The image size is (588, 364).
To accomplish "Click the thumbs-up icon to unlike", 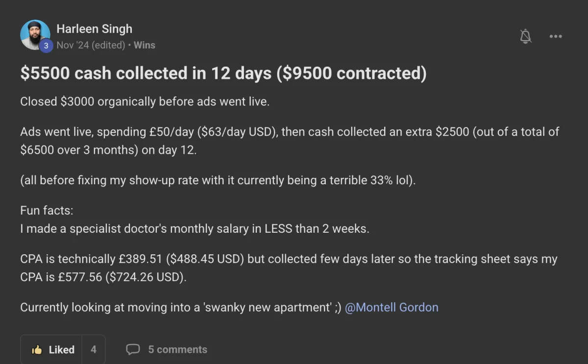I will tap(37, 349).
